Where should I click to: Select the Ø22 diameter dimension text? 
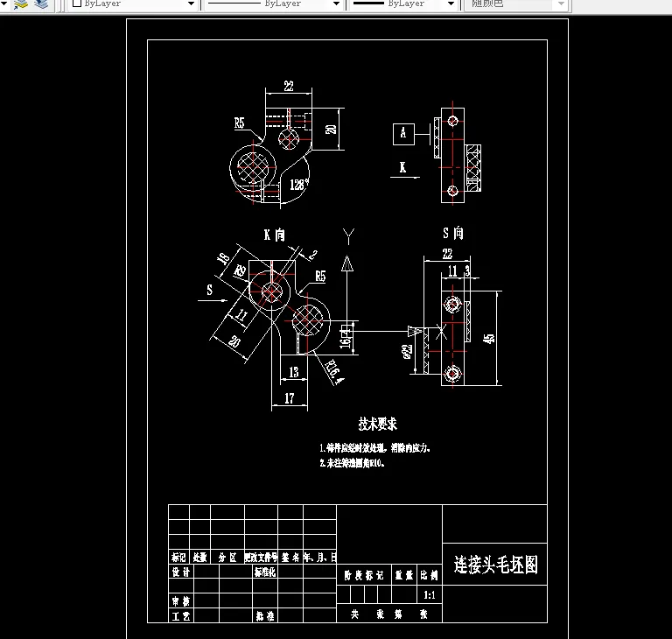pos(407,351)
